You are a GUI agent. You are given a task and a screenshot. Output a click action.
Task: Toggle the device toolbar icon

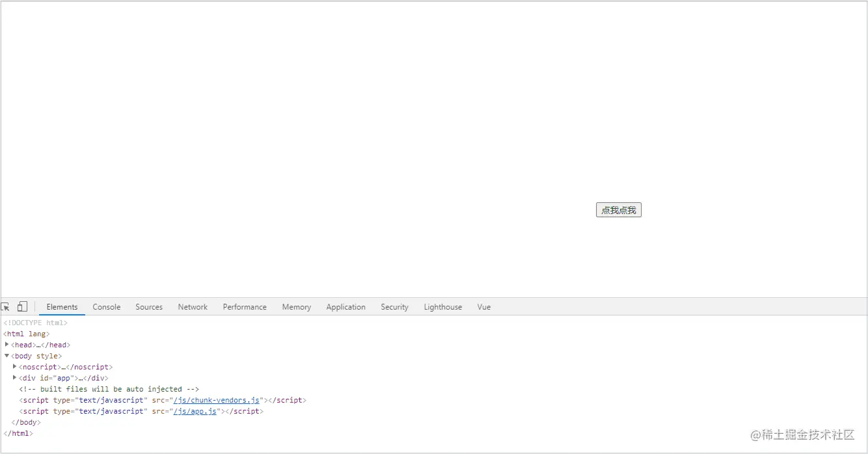tap(22, 307)
